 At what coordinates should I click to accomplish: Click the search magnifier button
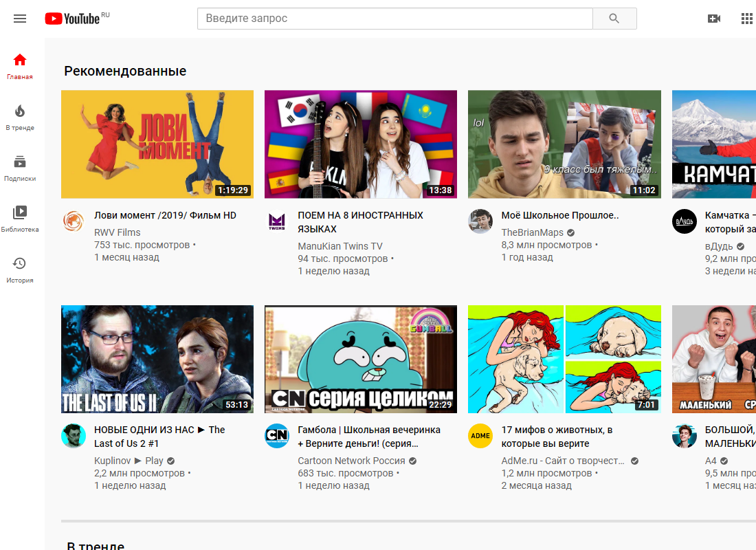coord(614,19)
